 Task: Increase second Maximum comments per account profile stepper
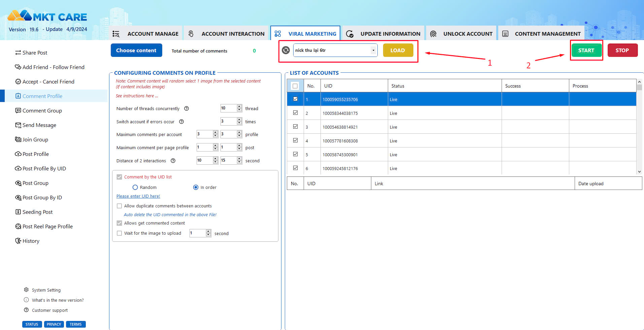click(x=239, y=132)
